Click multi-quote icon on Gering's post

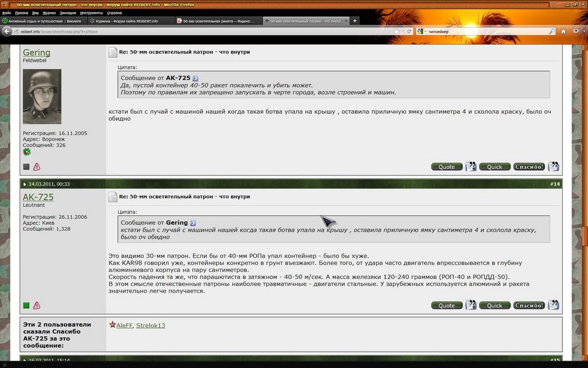(471, 166)
